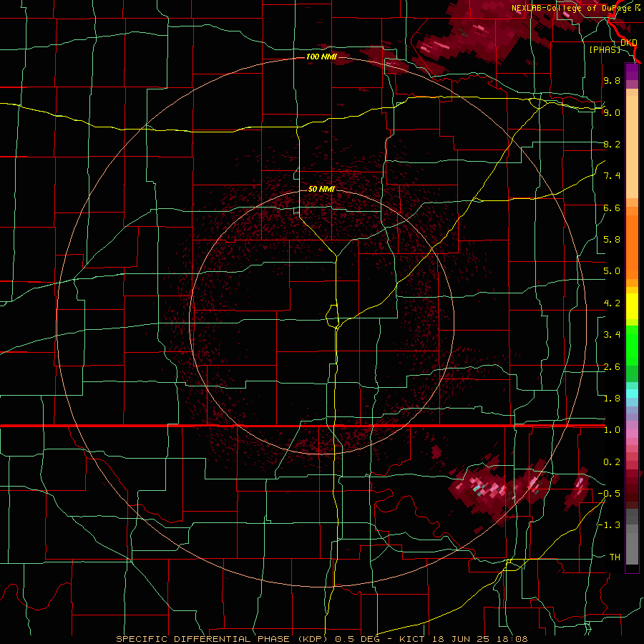644x644 pixels.
Task: Click the 7.4 scale value
Action: click(x=612, y=176)
